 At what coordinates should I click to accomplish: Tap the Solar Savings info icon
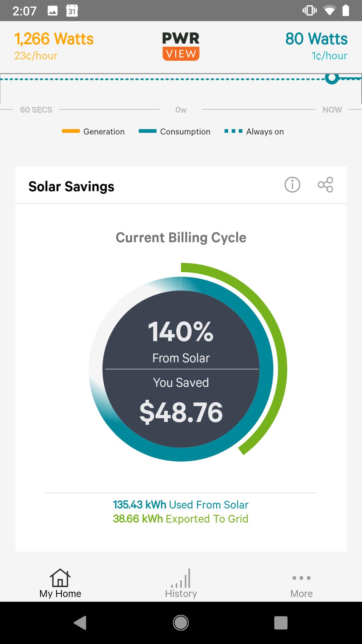(x=292, y=185)
